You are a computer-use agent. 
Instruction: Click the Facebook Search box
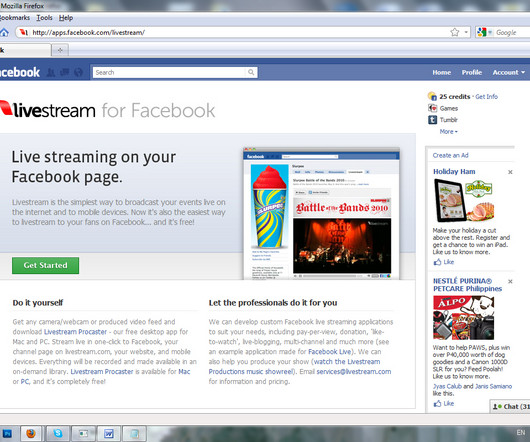pyautogui.click(x=169, y=72)
